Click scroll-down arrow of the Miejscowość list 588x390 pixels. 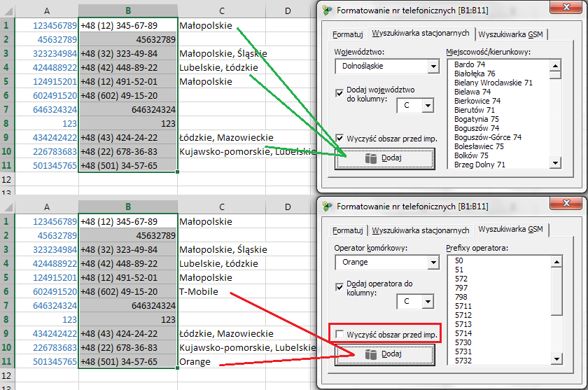click(555, 162)
